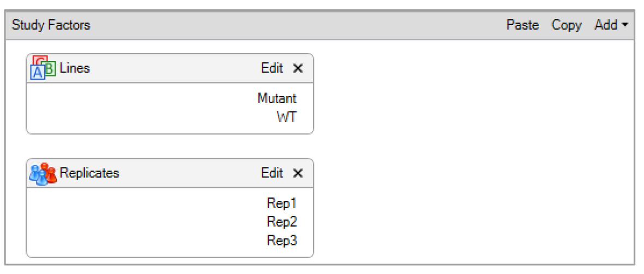Edit the Lines factor
This screenshot has width=644, height=274.
[272, 68]
